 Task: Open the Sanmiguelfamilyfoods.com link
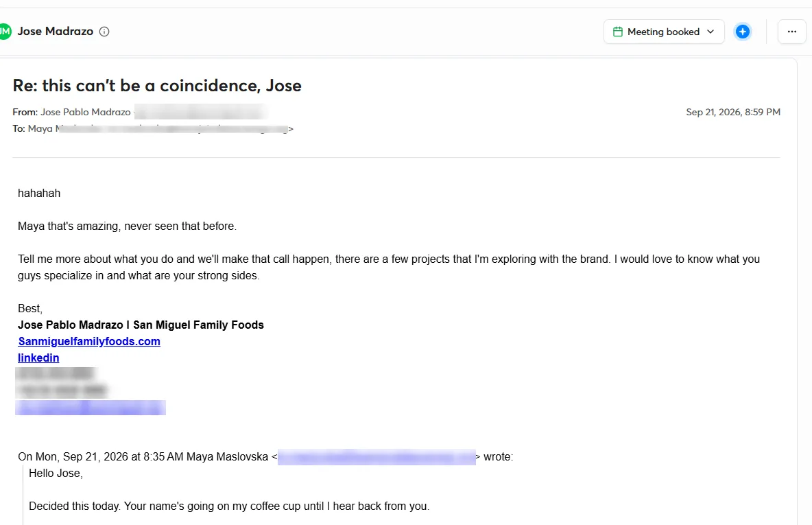click(89, 342)
